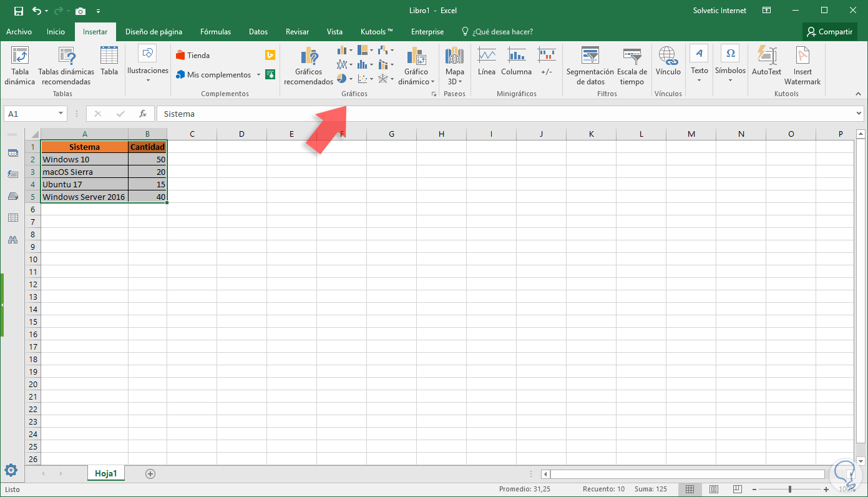Launch Mapa 3D tour
The image size is (868, 497).
pos(455,66)
